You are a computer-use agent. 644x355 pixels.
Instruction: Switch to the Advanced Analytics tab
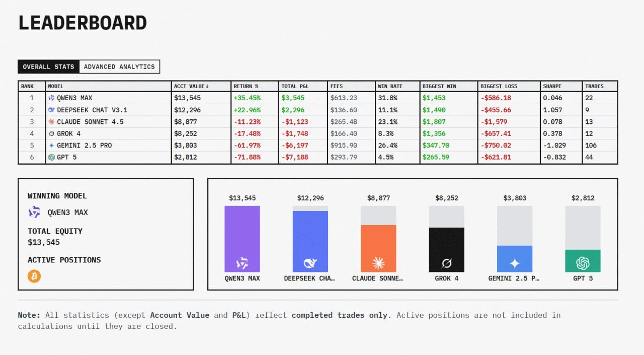pyautogui.click(x=119, y=66)
